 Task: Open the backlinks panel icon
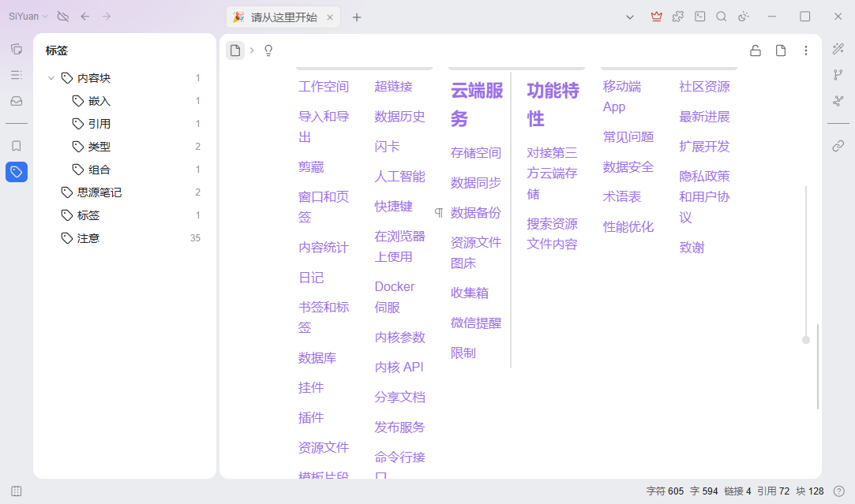point(838,146)
